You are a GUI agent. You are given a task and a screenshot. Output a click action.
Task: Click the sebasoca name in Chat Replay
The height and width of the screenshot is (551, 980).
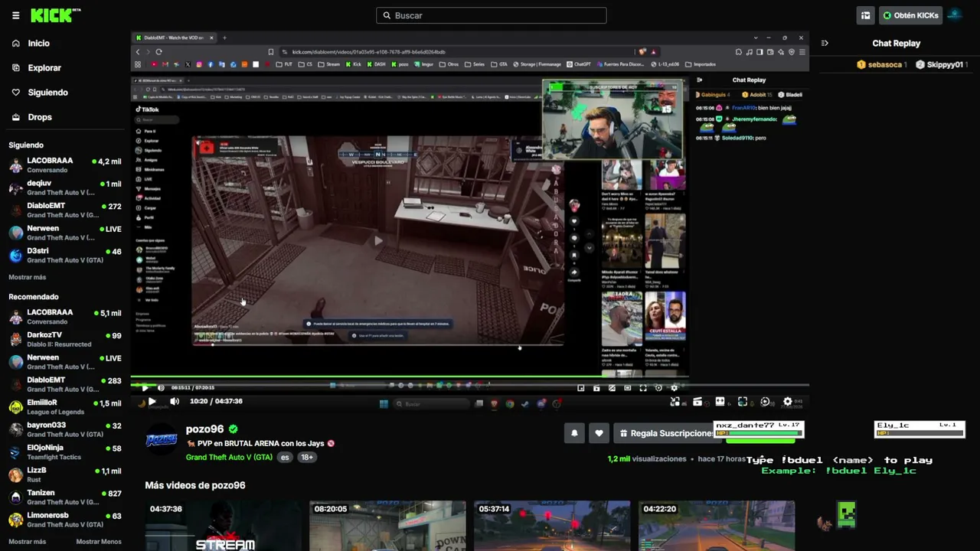click(x=886, y=65)
